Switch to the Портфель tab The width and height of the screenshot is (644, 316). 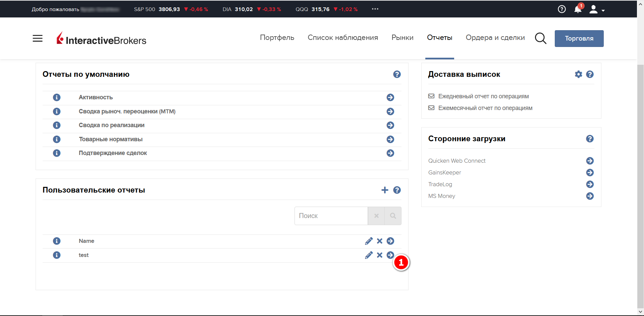pos(277,38)
